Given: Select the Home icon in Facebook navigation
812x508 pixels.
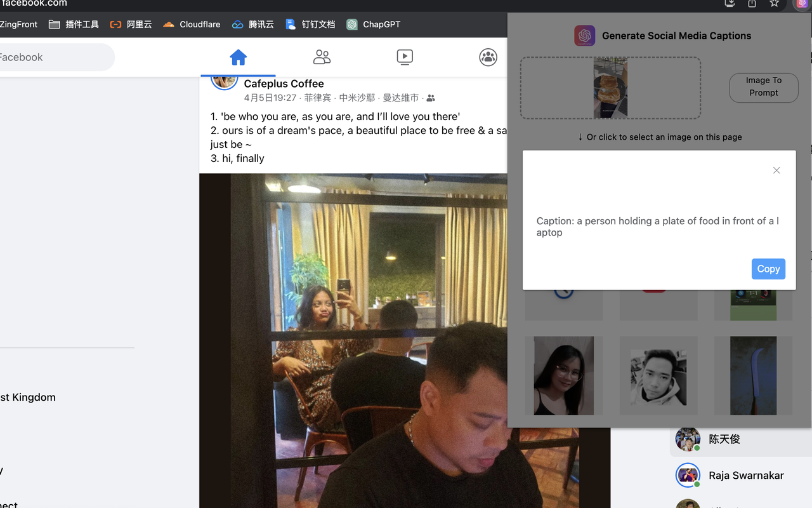Looking at the screenshot, I should [x=239, y=57].
